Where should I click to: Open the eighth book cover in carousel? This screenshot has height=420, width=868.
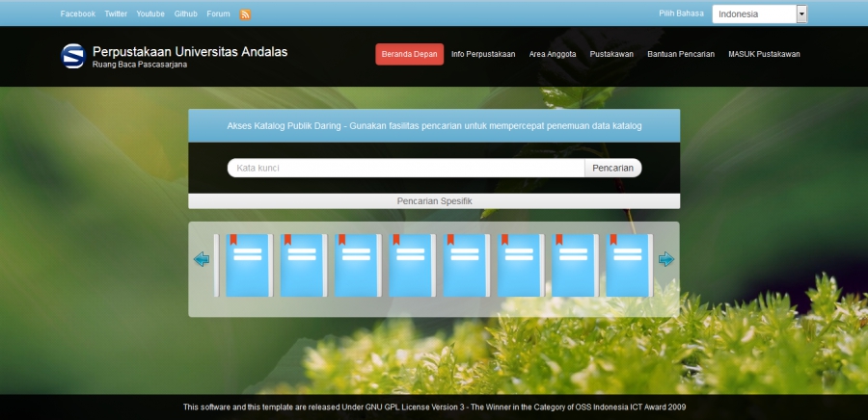(x=628, y=265)
